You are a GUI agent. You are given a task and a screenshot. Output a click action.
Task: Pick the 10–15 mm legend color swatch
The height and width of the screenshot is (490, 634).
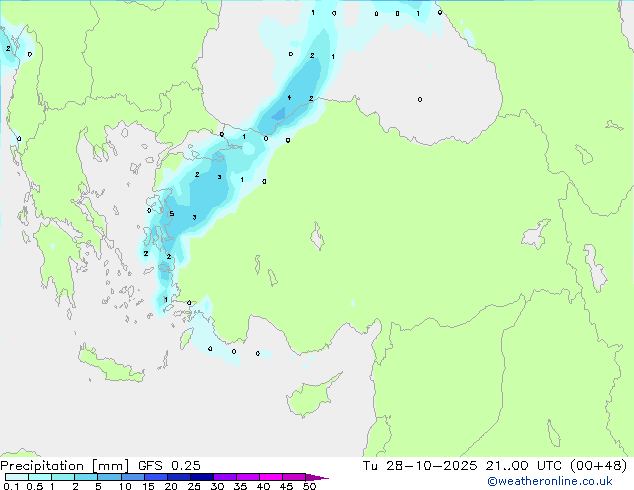pos(132,477)
